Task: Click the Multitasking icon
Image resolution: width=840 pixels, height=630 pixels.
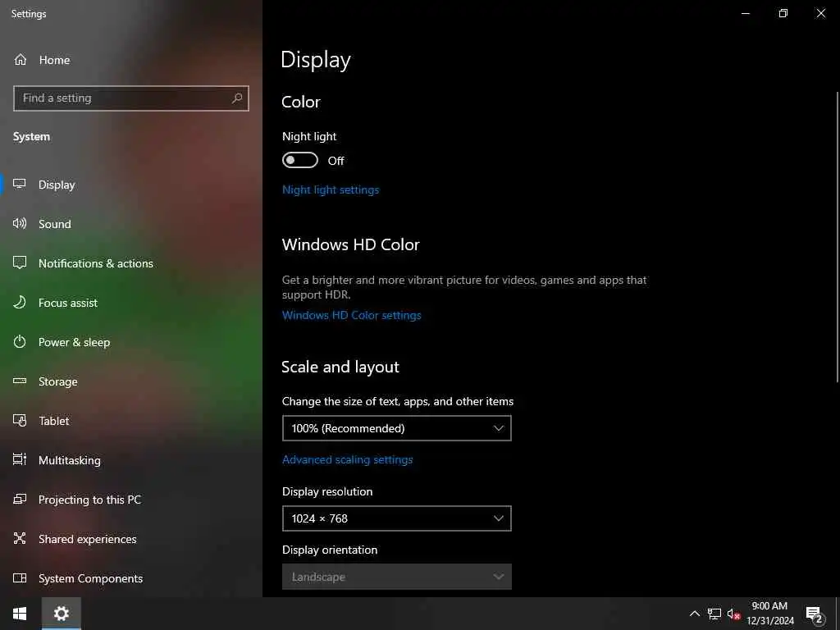Action: click(20, 459)
